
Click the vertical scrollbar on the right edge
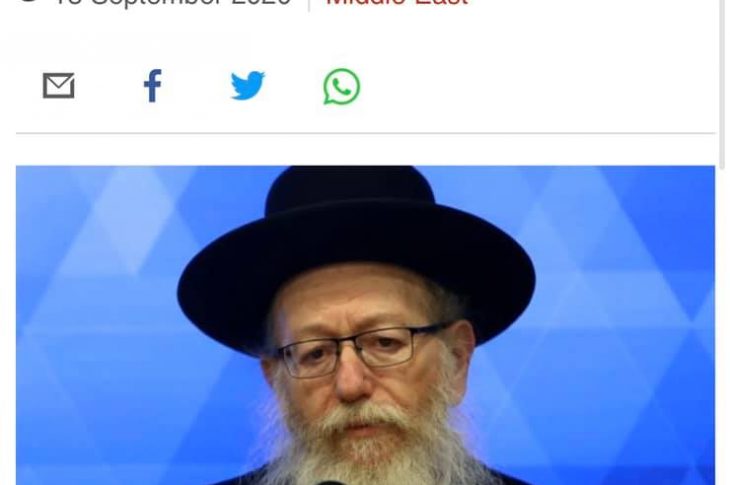point(723,84)
